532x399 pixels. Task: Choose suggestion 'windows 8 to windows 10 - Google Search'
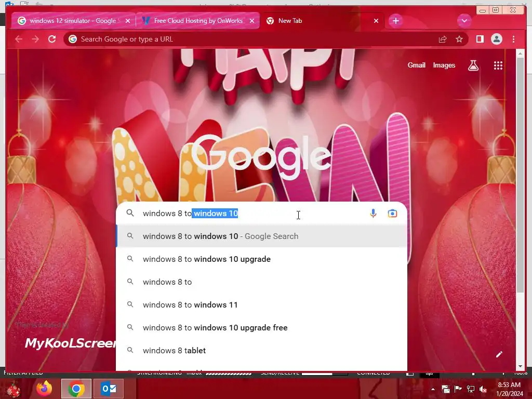tap(261, 236)
